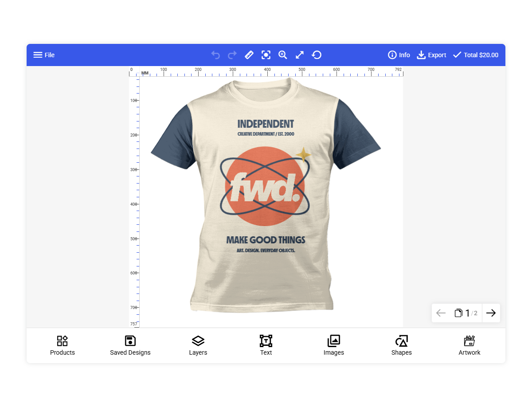The image size is (532, 407).
Task: Click the fullscreen expand arrows icon
Action: coord(300,55)
